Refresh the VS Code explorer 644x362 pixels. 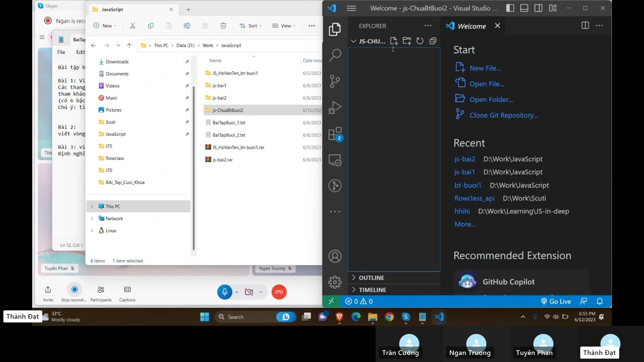420,41
